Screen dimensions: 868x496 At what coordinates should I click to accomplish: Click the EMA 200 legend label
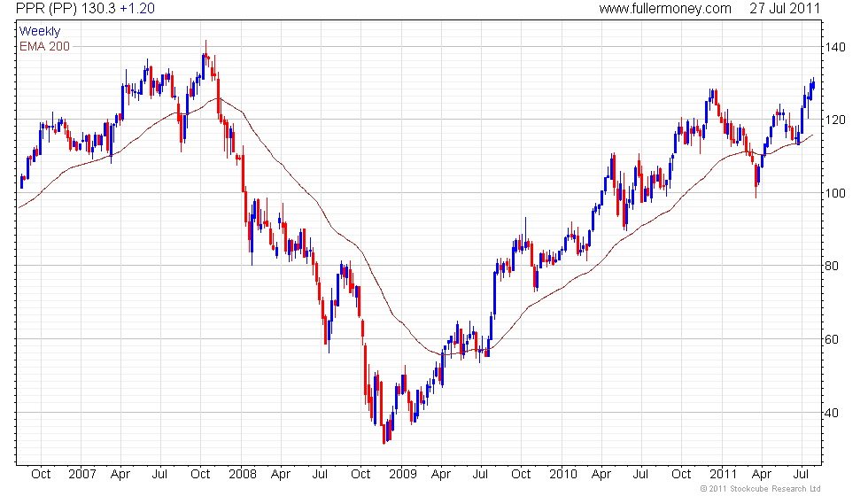45,46
